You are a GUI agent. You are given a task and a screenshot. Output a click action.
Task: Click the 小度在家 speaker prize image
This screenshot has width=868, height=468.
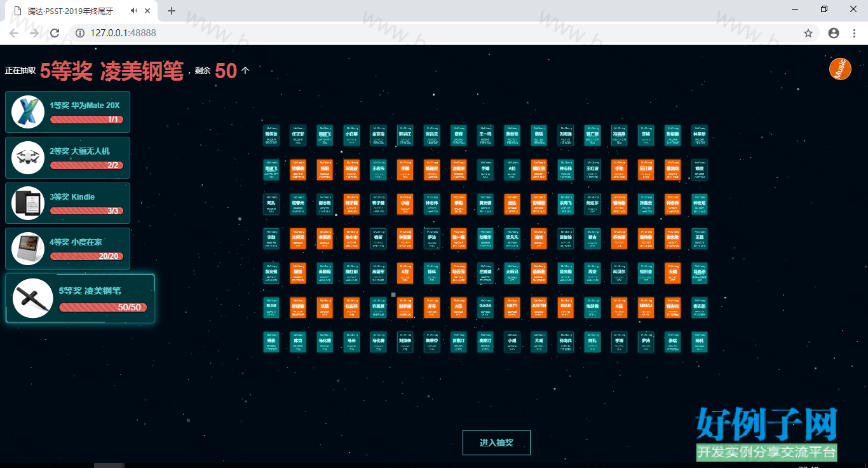(28, 249)
